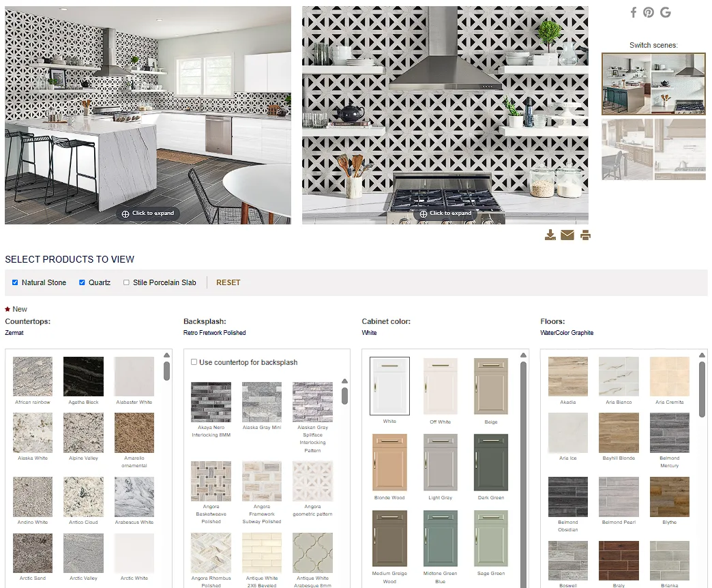Choose Bayhill Blonde floor
The width and height of the screenshot is (712, 588).
(x=619, y=432)
